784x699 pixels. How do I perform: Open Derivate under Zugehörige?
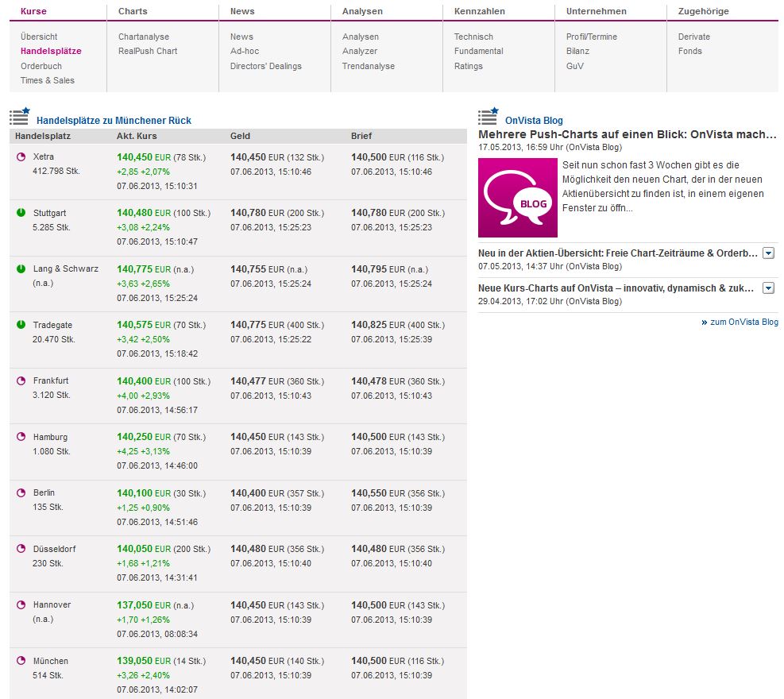coord(694,37)
